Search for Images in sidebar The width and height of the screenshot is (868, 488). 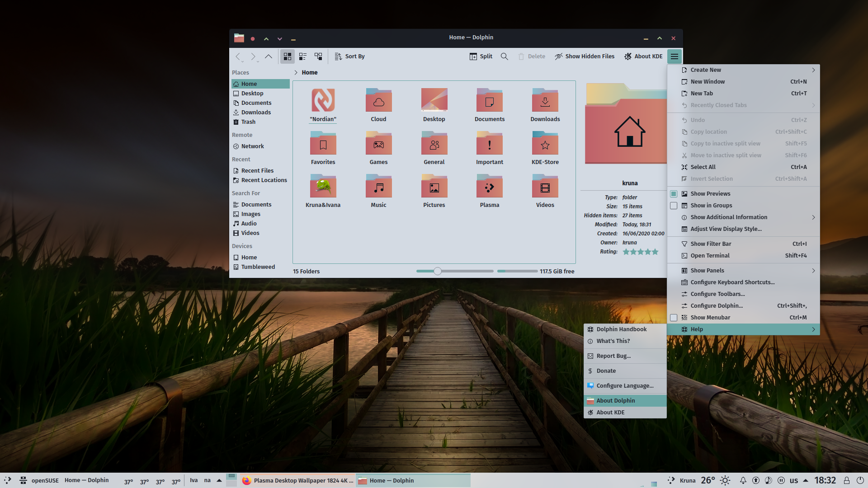click(260, 214)
